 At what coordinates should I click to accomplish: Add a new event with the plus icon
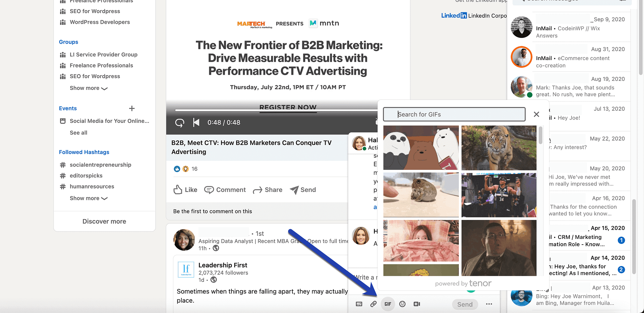[x=132, y=108]
